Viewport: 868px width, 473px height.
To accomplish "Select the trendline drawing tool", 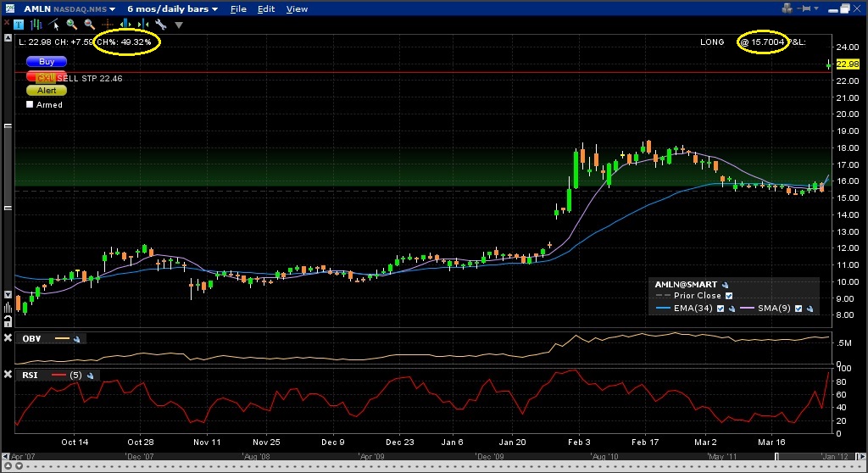I will 52,25.
